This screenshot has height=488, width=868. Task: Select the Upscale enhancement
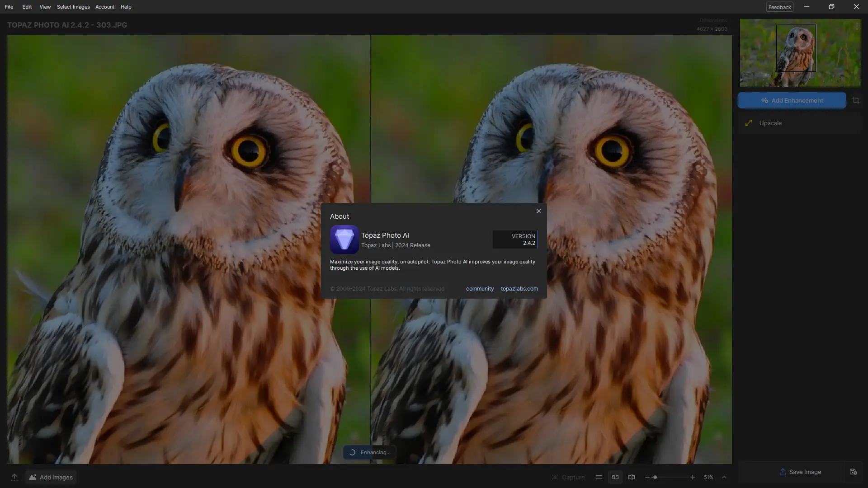point(770,123)
